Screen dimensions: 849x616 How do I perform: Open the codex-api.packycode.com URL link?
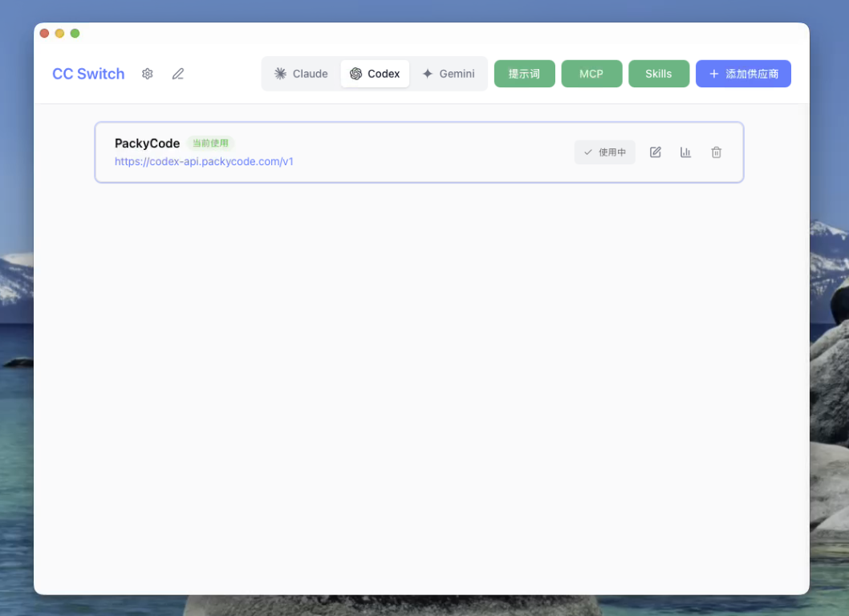[x=204, y=161]
